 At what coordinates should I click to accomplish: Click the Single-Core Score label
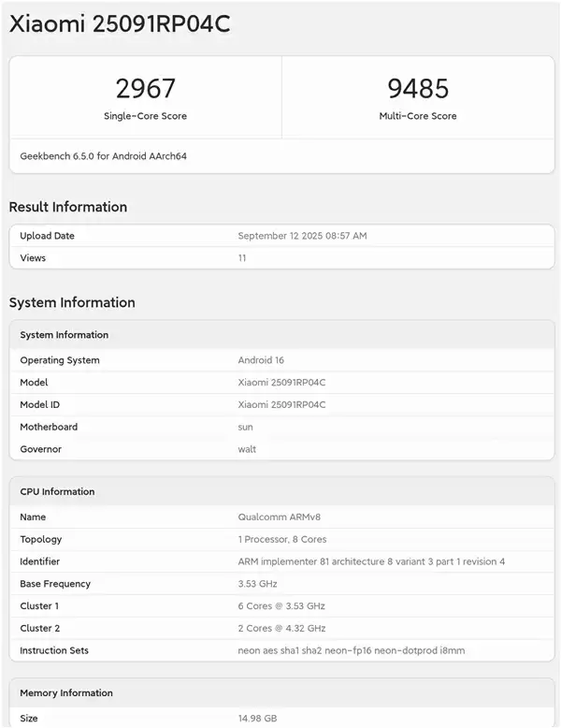145,116
